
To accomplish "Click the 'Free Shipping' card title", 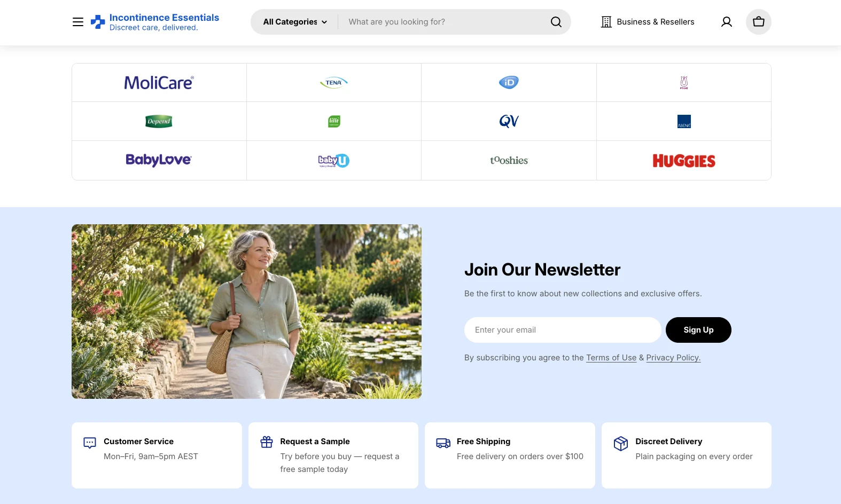I will pyautogui.click(x=484, y=442).
